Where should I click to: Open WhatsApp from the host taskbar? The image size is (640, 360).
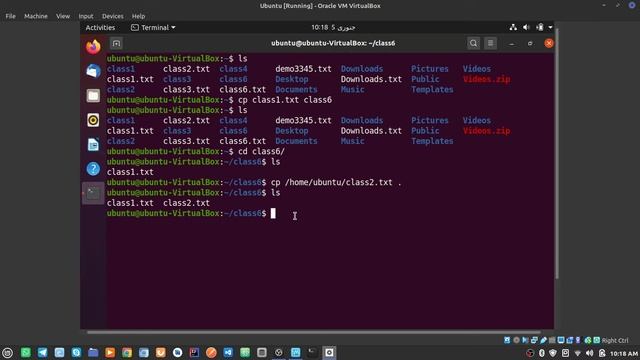coord(26,353)
